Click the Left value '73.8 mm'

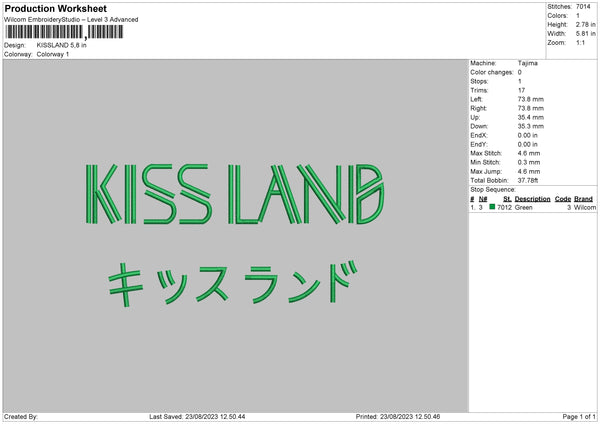[x=531, y=99]
